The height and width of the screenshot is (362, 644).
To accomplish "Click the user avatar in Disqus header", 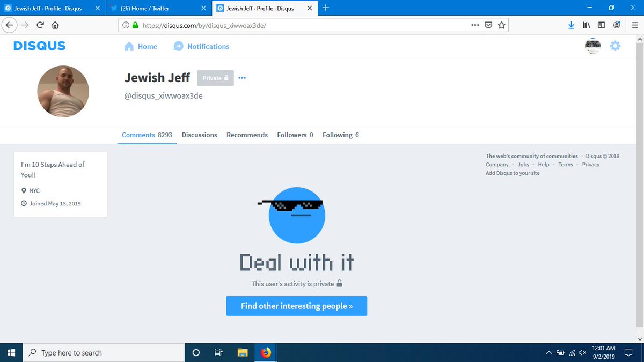I will click(592, 46).
